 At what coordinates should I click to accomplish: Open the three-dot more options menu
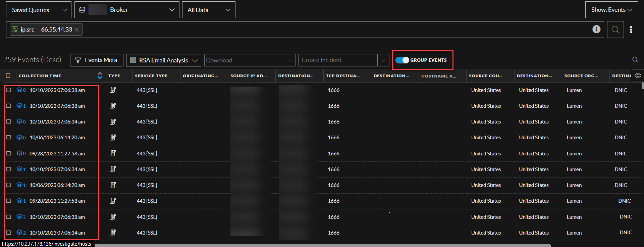tap(631, 30)
